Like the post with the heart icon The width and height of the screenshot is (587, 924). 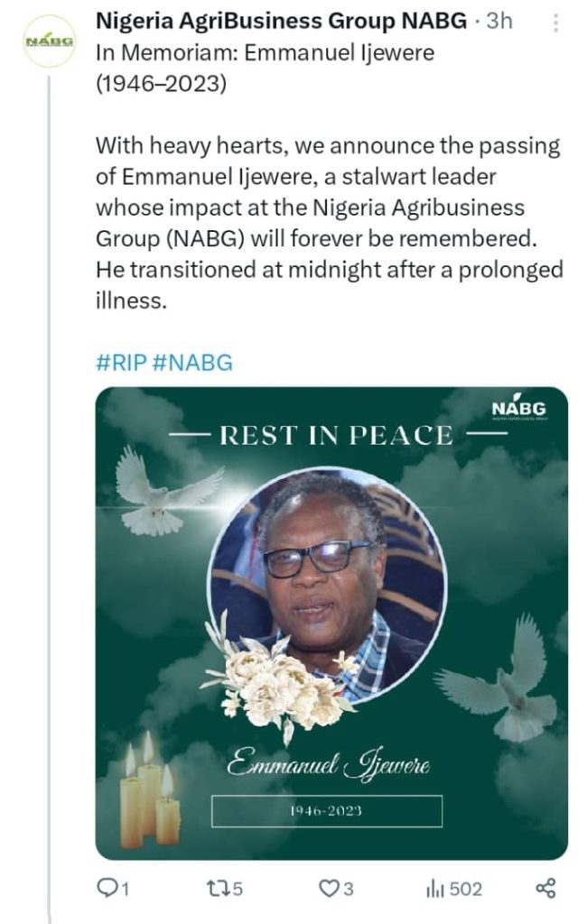click(x=328, y=888)
